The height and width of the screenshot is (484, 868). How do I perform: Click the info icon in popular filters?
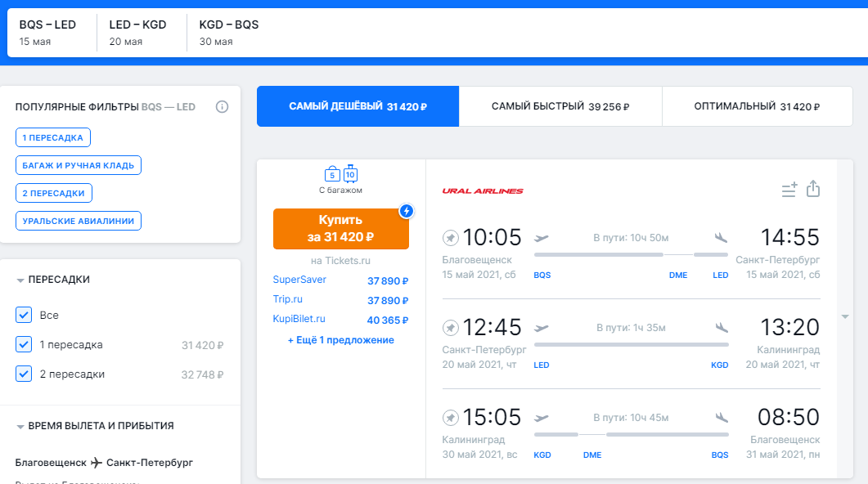point(222,107)
